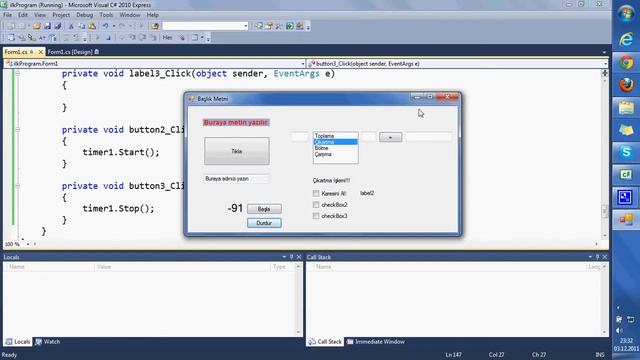Switch to the Call Stack tab
The width and height of the screenshot is (640, 360).
tap(325, 342)
